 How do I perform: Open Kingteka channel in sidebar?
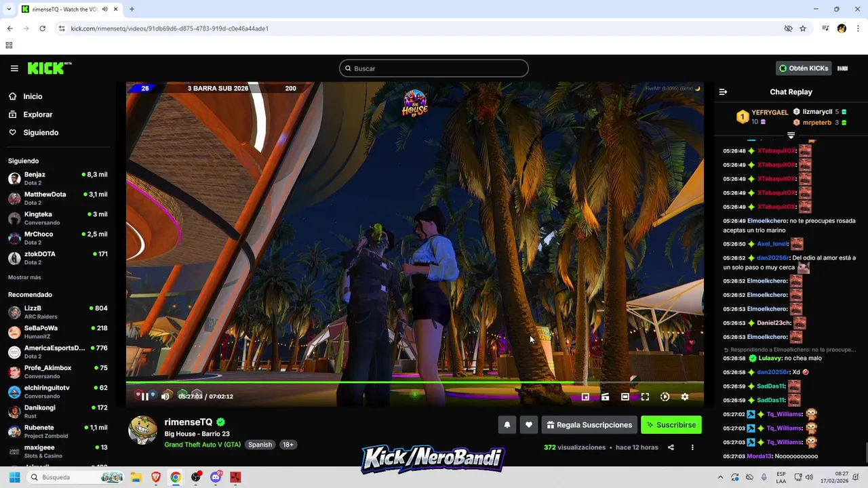pos(57,218)
